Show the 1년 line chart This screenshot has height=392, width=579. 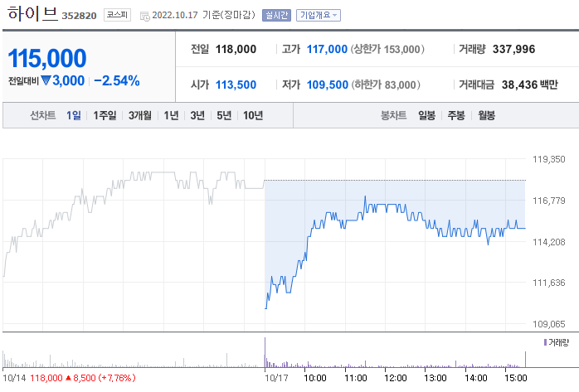click(x=171, y=115)
